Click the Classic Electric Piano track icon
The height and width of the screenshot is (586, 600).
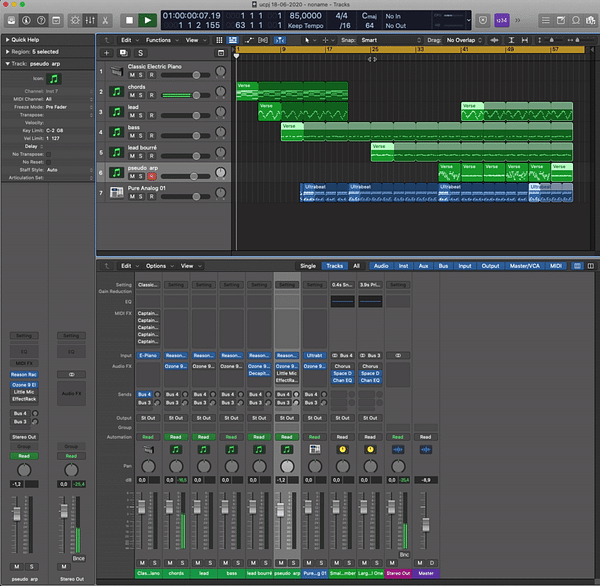(x=117, y=71)
